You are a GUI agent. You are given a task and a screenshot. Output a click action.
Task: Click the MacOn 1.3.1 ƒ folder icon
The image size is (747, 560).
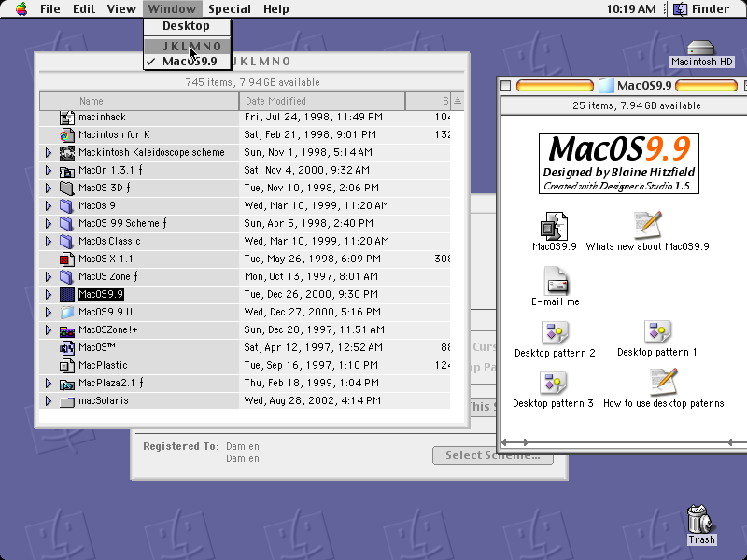tap(66, 171)
